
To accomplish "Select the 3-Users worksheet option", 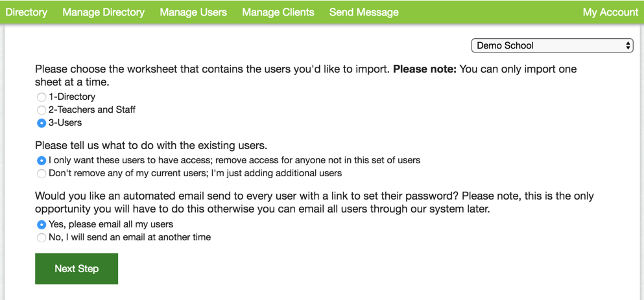I will [42, 123].
